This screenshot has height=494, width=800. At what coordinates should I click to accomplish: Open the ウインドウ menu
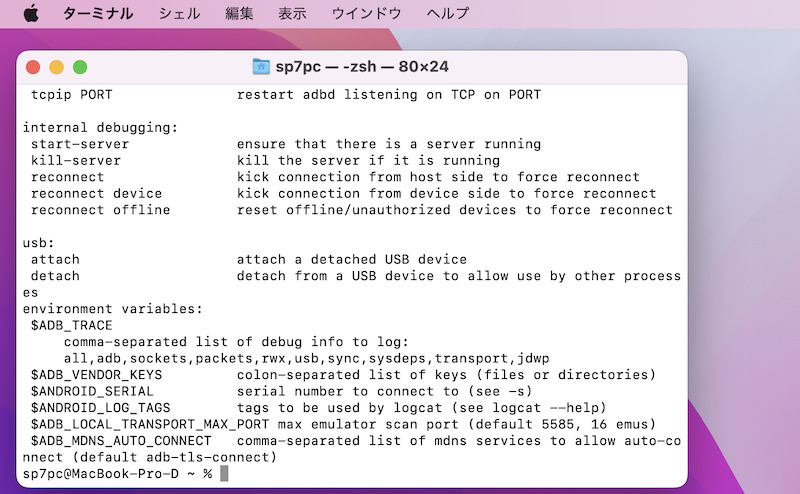click(x=366, y=14)
